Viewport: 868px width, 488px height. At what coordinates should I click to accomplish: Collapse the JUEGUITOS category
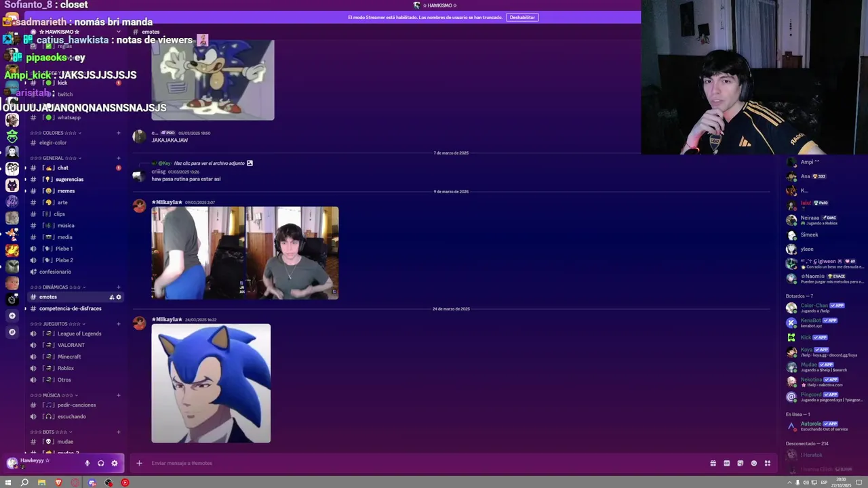pos(56,324)
